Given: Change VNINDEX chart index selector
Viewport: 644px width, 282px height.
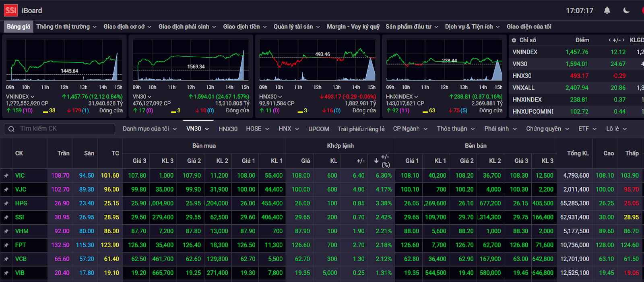Looking at the screenshot, I should pyautogui.click(x=20, y=97).
